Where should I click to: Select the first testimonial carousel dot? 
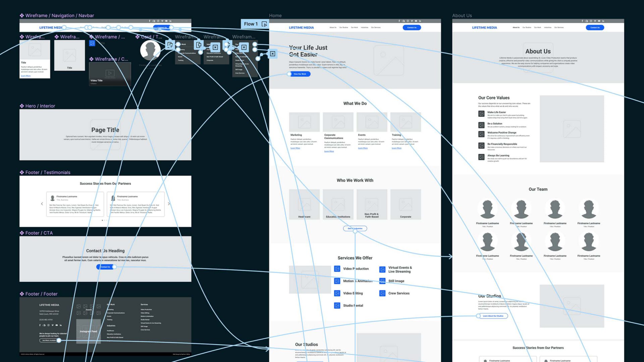point(102,221)
